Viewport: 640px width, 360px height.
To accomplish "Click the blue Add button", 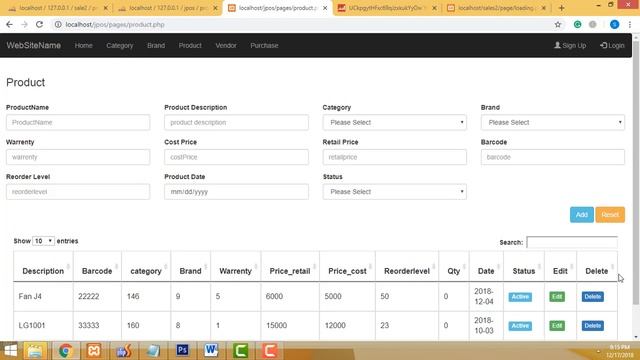I will click(582, 215).
